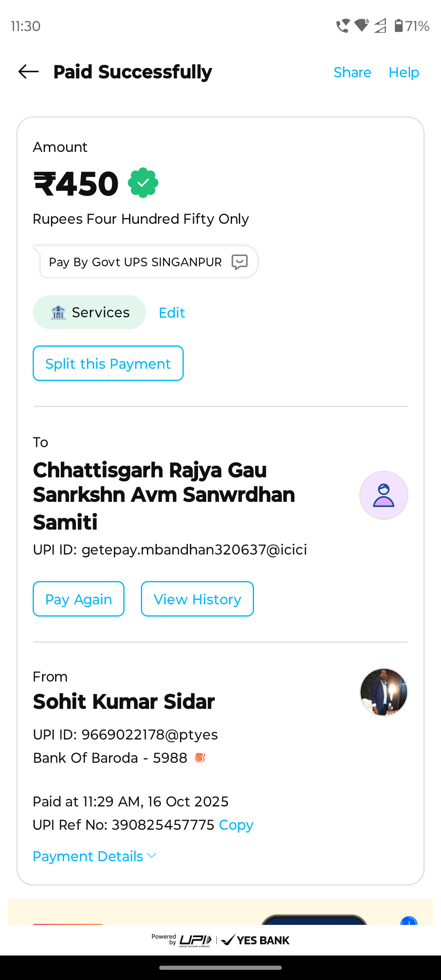Expand the Payment Details section

tap(88, 856)
